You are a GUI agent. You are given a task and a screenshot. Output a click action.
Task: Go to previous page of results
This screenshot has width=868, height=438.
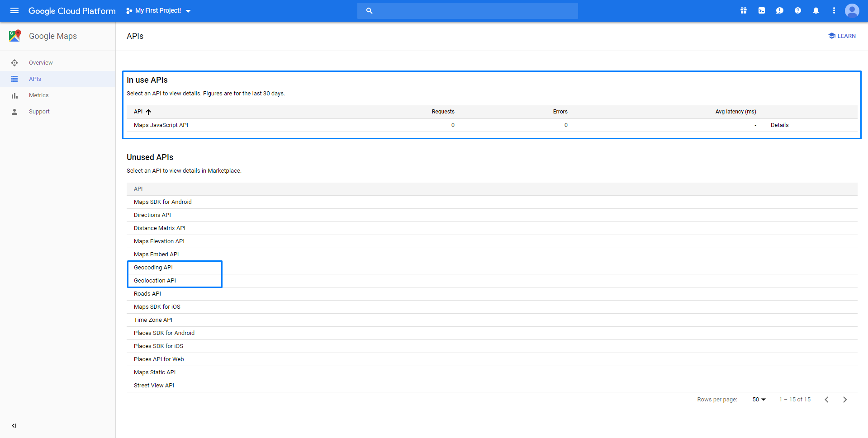[x=826, y=400]
